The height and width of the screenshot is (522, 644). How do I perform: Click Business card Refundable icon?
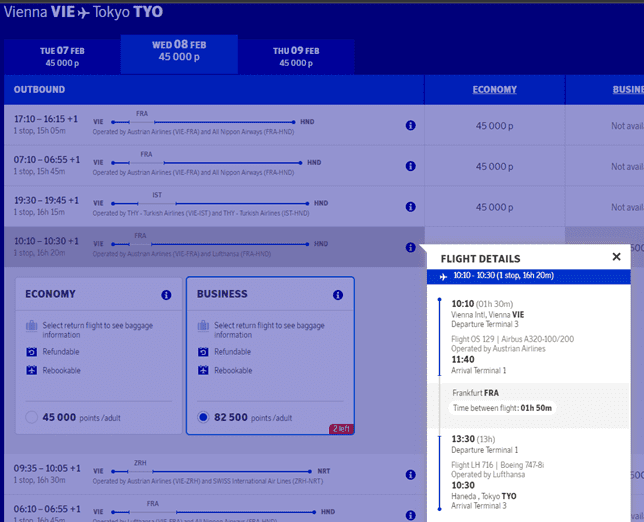pos(203,352)
